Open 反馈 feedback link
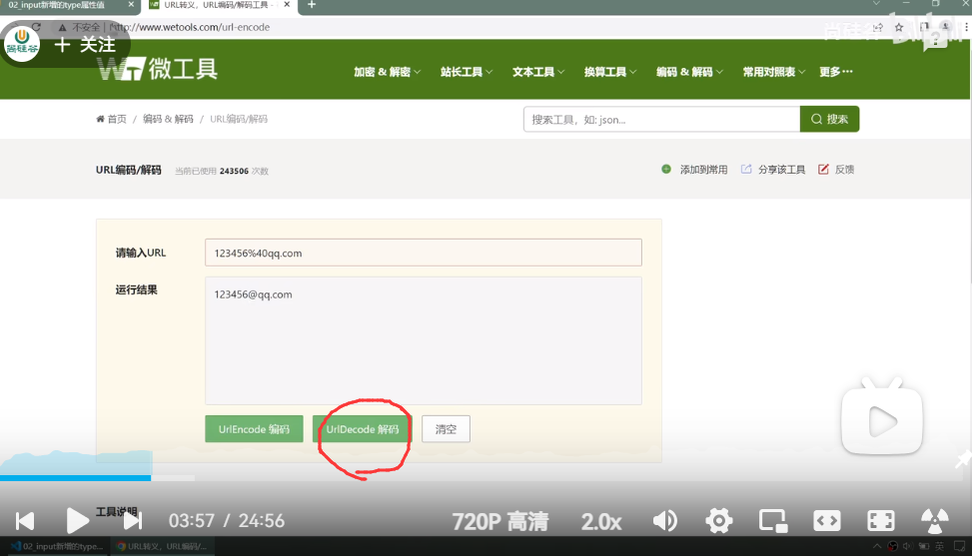972x560 pixels. (x=836, y=169)
